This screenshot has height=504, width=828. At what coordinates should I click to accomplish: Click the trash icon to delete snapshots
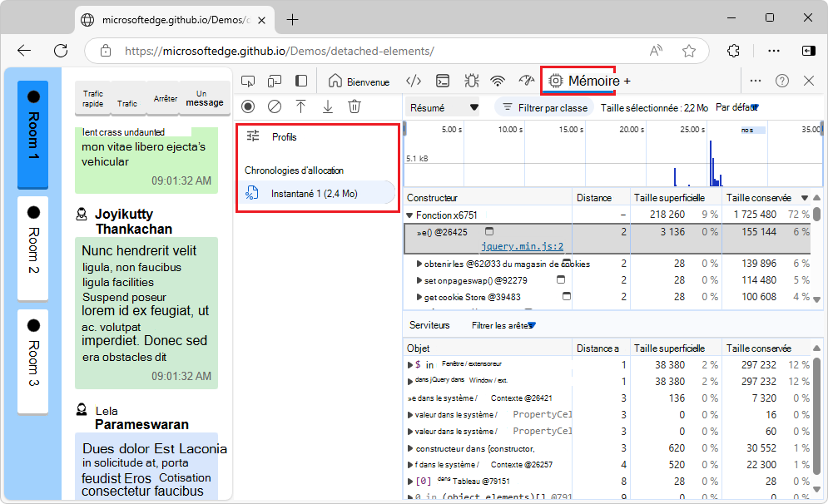pos(355,106)
